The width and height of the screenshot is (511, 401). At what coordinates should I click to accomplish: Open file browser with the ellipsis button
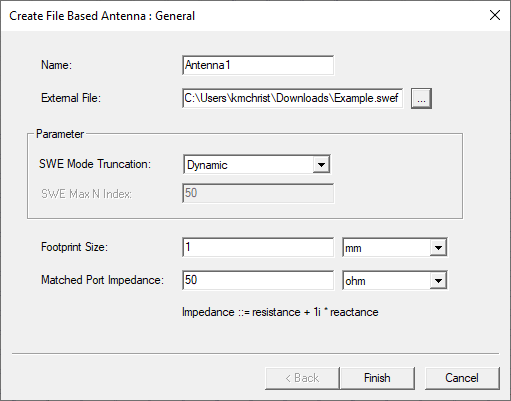(x=421, y=98)
